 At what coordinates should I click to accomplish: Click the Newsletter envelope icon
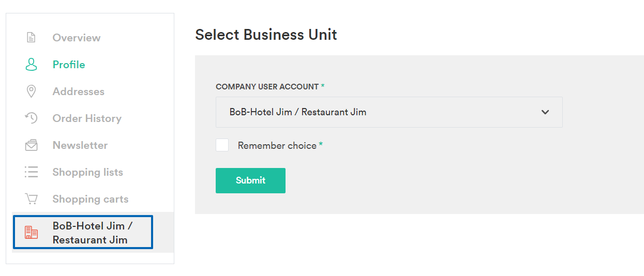click(32, 145)
